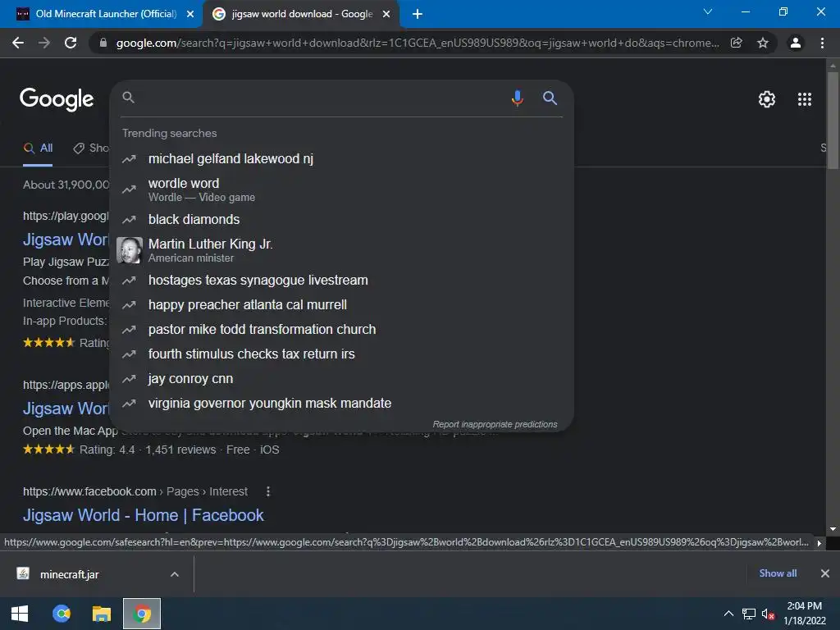Expand minecraft.jar download options chevron
Screen dimensions: 840x630
[174, 574]
